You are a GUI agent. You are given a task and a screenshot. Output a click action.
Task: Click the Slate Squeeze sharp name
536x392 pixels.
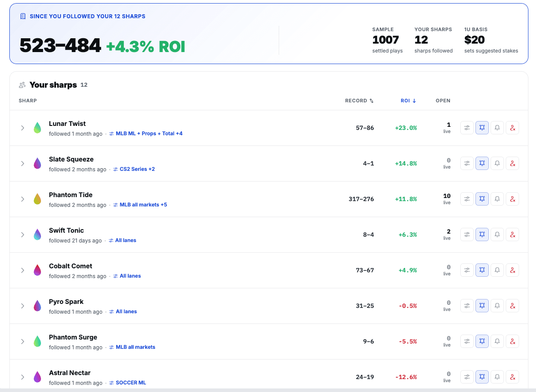[71, 159]
